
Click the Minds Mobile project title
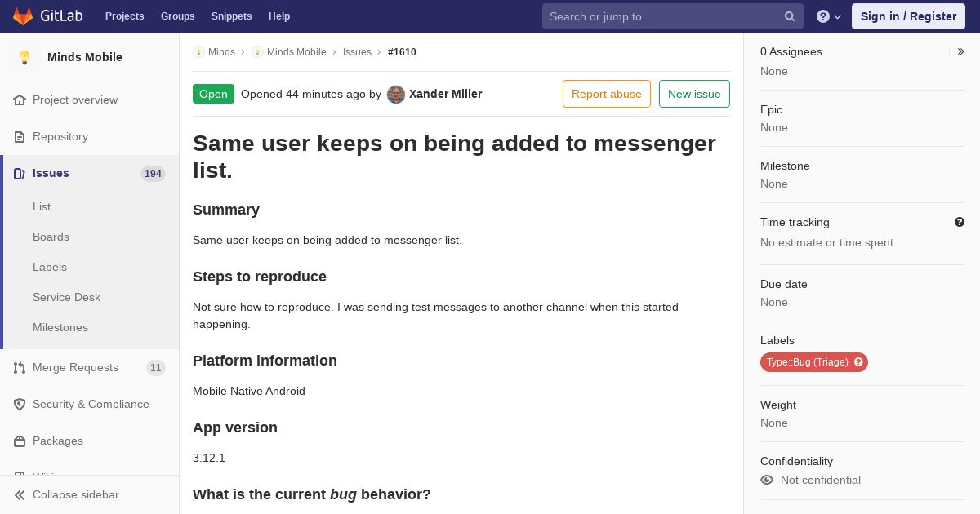tap(85, 57)
